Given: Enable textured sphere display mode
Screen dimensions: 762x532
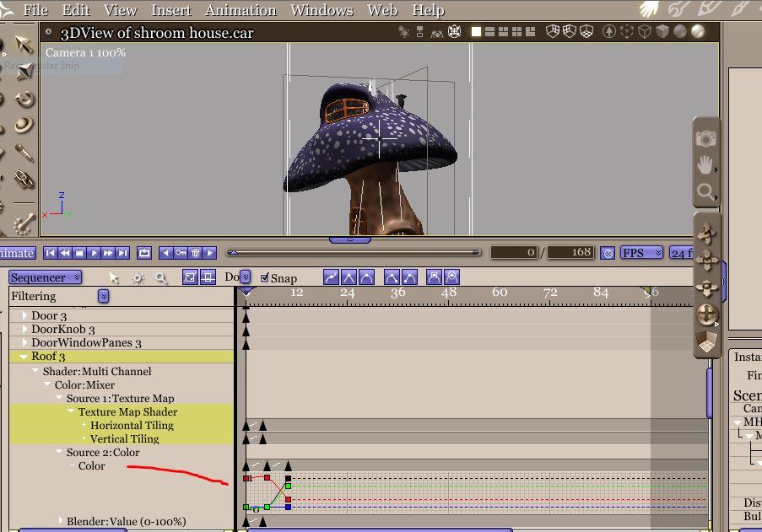Looking at the screenshot, I should coord(698,31).
